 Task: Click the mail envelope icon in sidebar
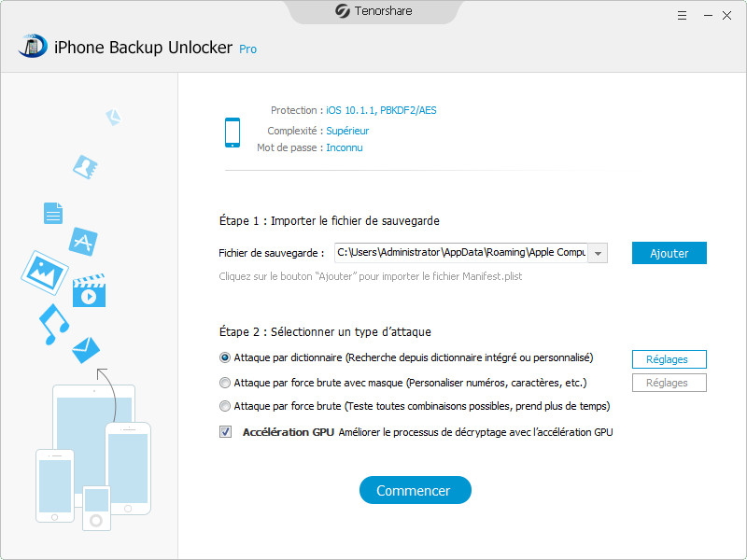86,350
